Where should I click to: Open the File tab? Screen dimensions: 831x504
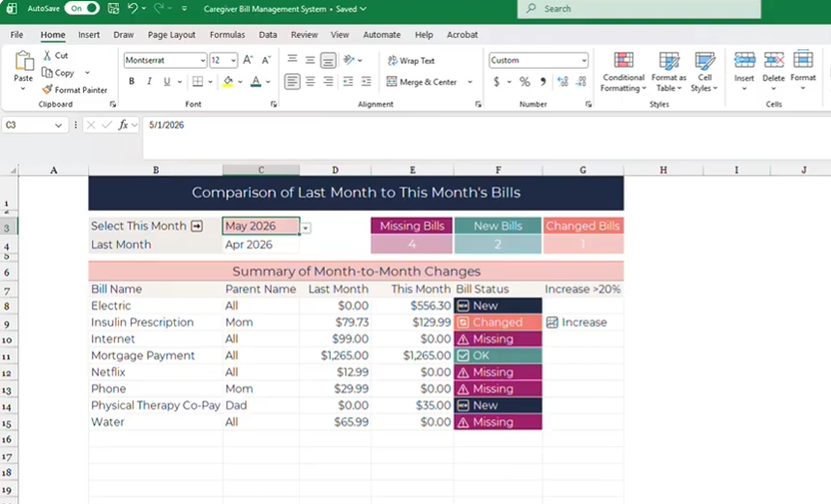click(17, 35)
